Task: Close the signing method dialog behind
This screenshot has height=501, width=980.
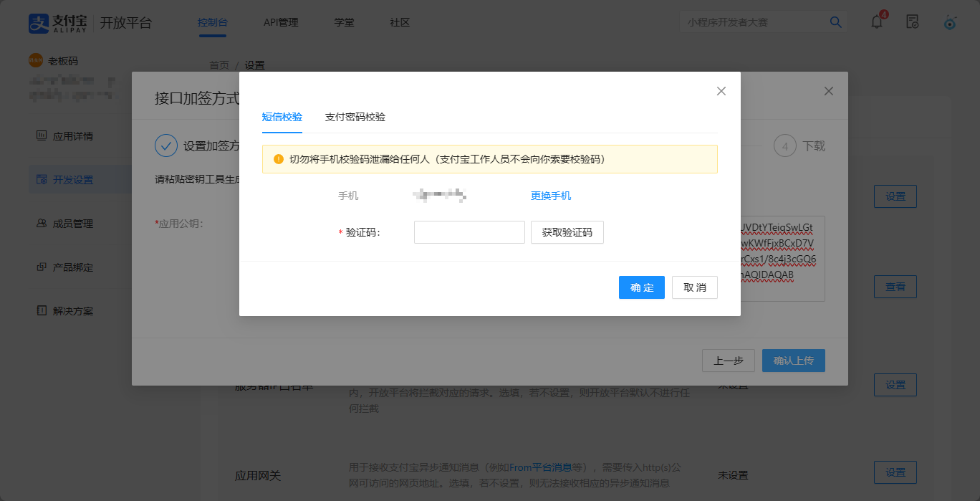Action: coord(829,91)
